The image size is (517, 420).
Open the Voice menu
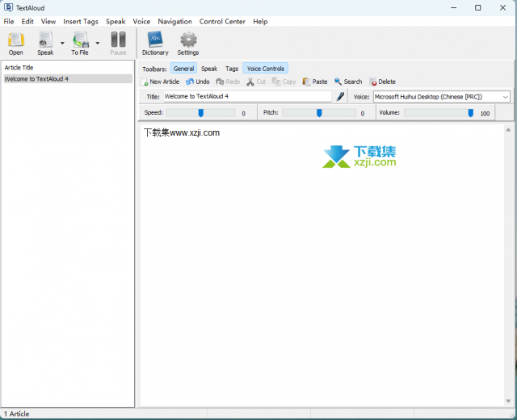pos(141,22)
